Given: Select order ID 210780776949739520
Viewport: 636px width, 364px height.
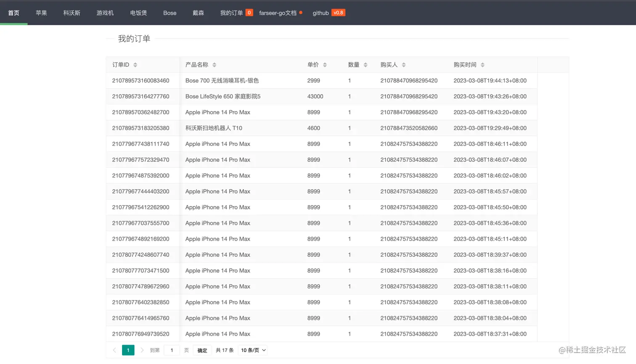Looking at the screenshot, I should pyautogui.click(x=140, y=334).
